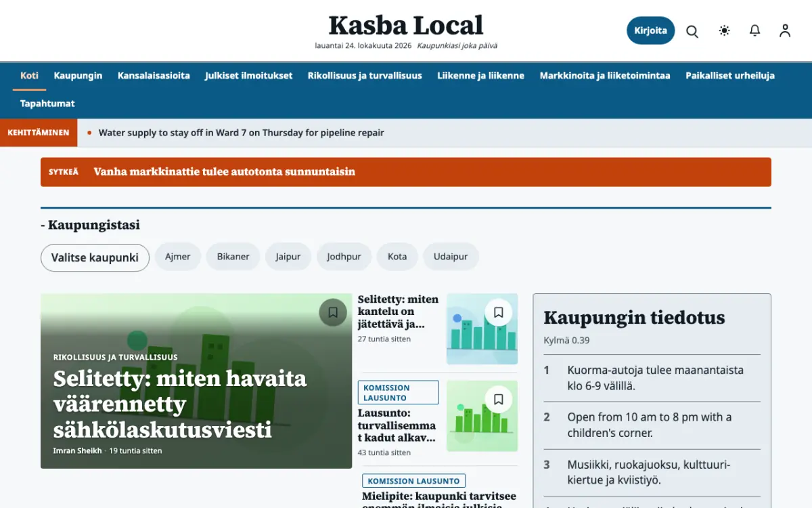
Task: Click Komission lausunto tag above Mielipite article
Action: pos(414,481)
